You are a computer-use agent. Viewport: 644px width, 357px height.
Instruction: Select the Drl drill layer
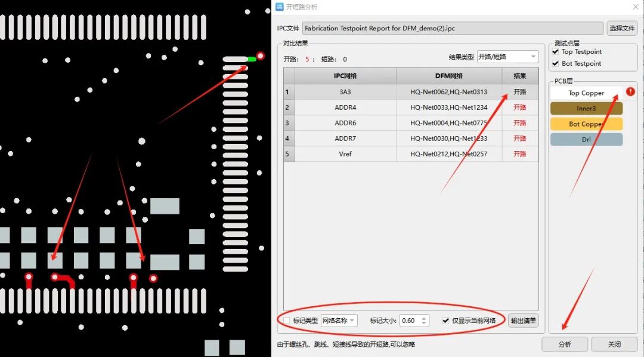pyautogui.click(x=586, y=140)
